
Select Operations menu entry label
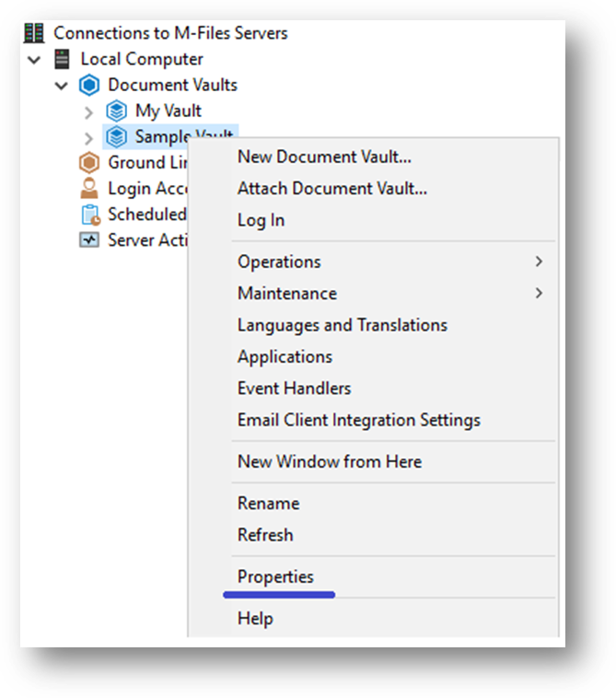(279, 262)
